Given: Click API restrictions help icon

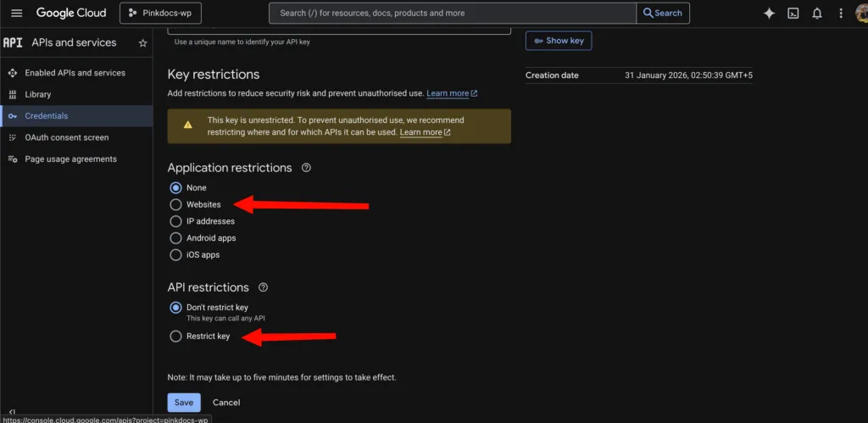Looking at the screenshot, I should point(263,287).
